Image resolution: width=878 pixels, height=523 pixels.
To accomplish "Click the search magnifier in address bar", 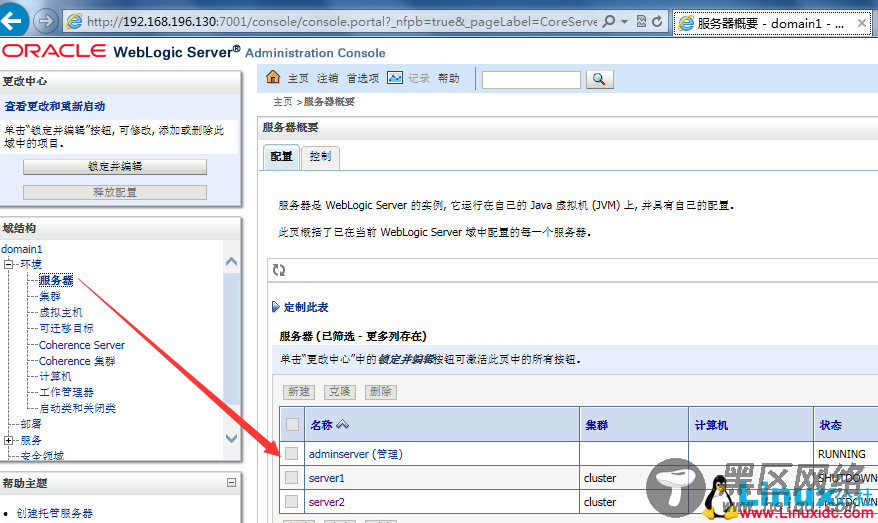I will (609, 21).
